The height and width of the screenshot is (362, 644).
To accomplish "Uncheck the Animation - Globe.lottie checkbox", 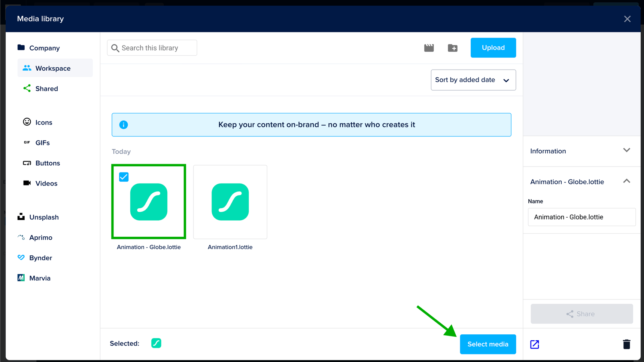I will [124, 177].
